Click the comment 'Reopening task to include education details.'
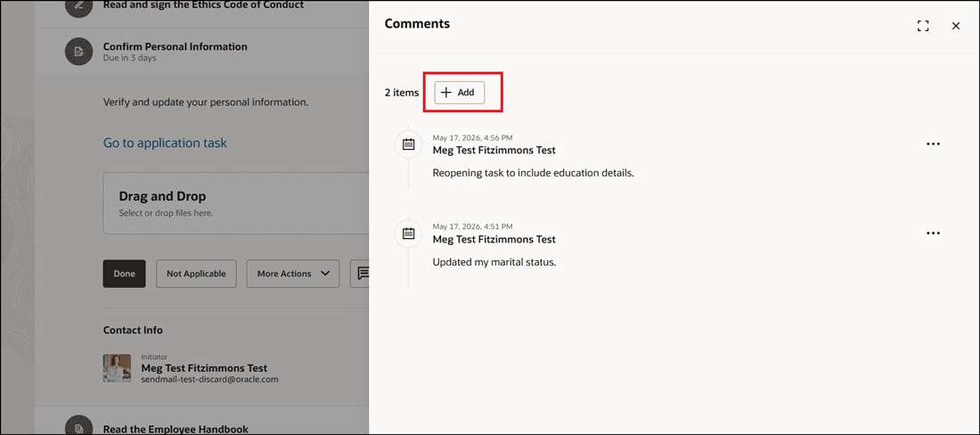 click(x=533, y=173)
